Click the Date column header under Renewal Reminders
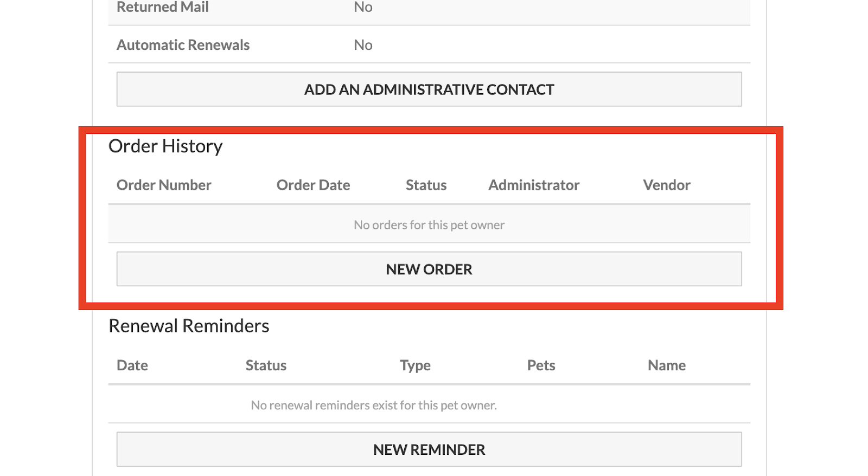 (132, 365)
